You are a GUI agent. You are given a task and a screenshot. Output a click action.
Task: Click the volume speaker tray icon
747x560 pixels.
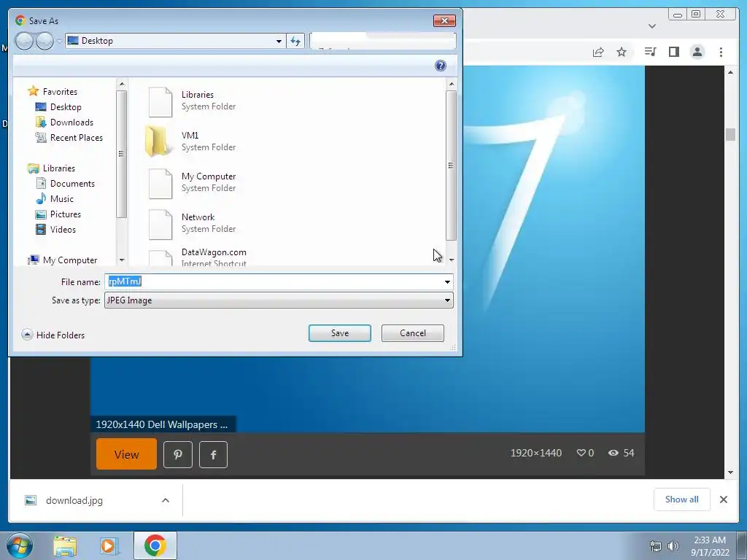pos(673,546)
